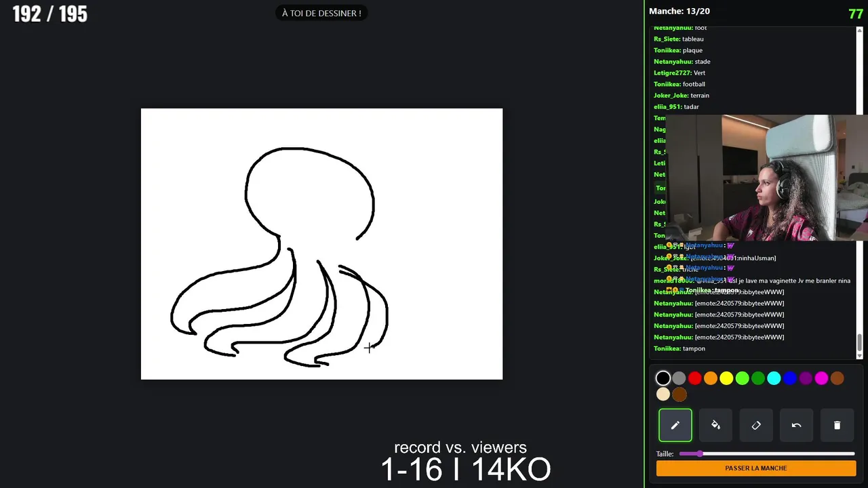This screenshot has height=488, width=868.
Task: Click chat message 'Netanyahuu: stade'
Action: point(682,62)
